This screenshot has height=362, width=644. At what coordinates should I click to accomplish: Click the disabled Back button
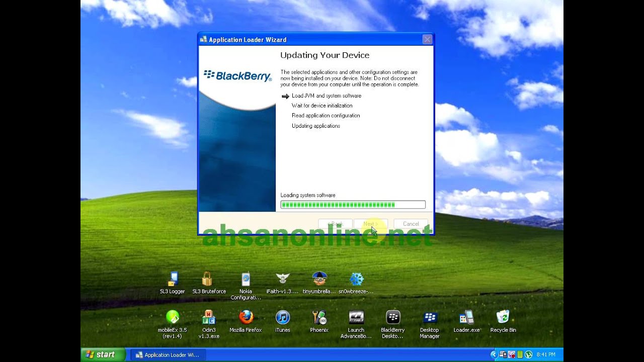point(335,224)
